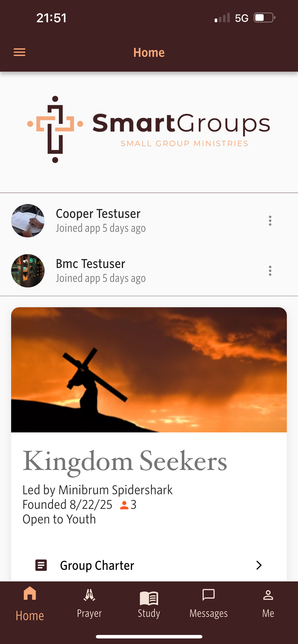Open options menu for Bmc Testuser
The image size is (298, 644).
tap(270, 271)
